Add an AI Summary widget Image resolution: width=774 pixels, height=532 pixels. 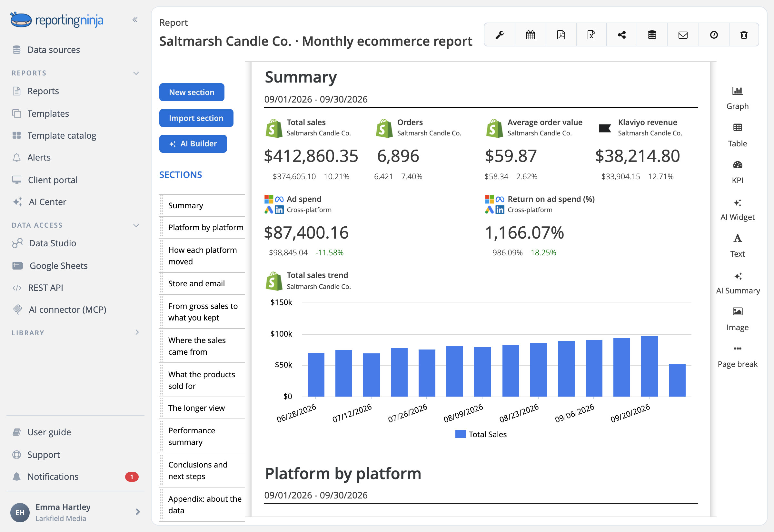pyautogui.click(x=738, y=283)
